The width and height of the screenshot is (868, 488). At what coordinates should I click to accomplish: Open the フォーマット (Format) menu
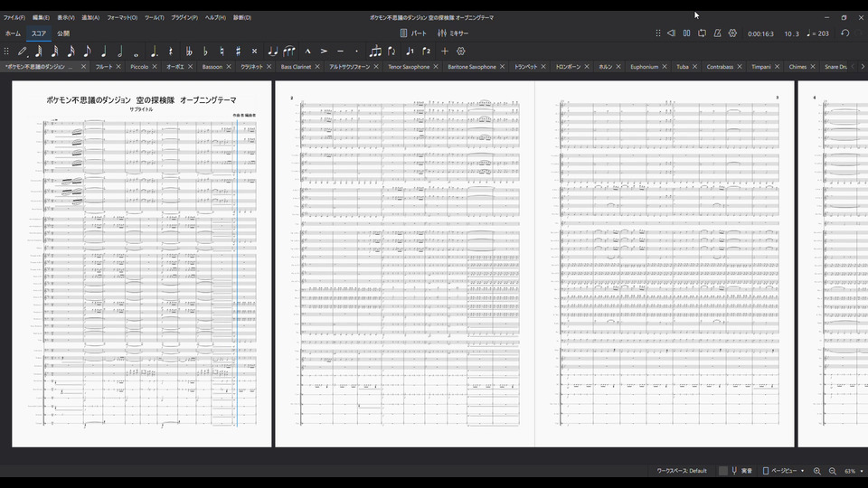[x=122, y=17]
